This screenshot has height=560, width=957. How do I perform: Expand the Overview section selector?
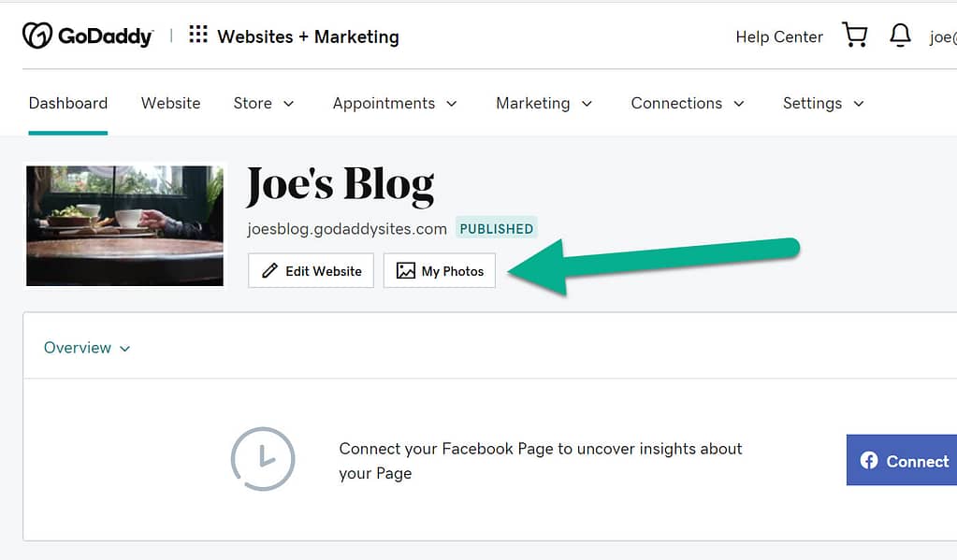click(x=87, y=348)
